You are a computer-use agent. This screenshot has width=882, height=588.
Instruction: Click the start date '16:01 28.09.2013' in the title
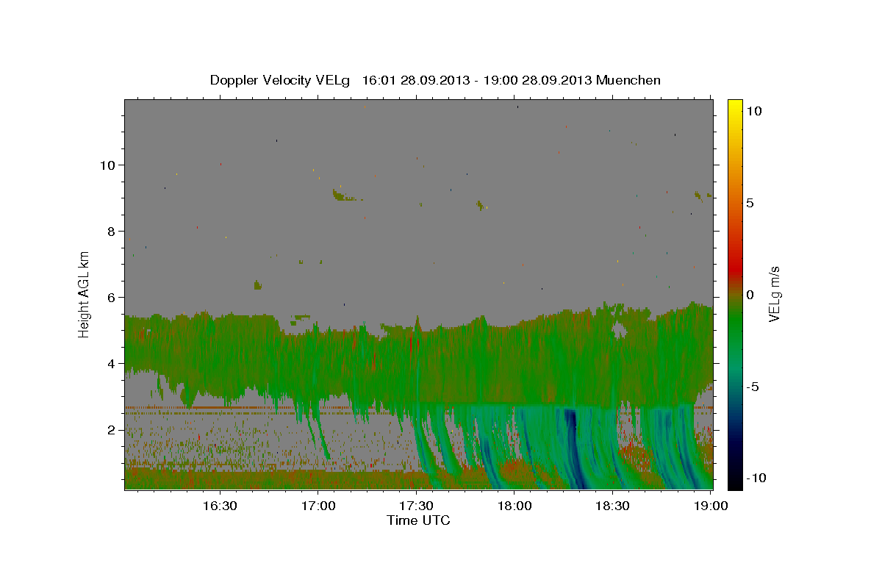click(x=417, y=80)
